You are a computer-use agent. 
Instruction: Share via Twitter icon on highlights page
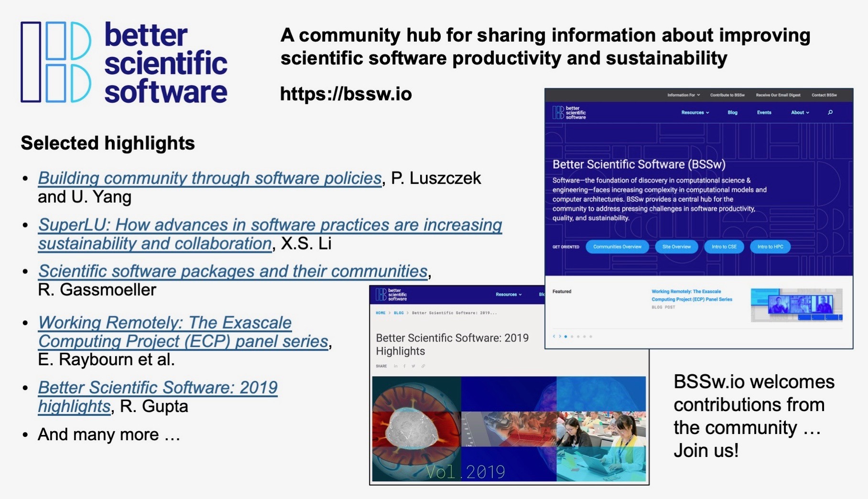(413, 366)
